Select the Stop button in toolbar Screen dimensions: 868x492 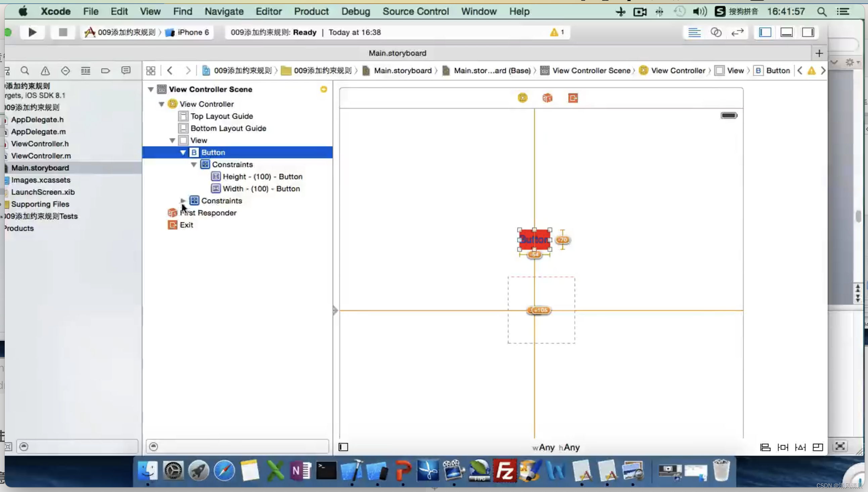(x=62, y=32)
